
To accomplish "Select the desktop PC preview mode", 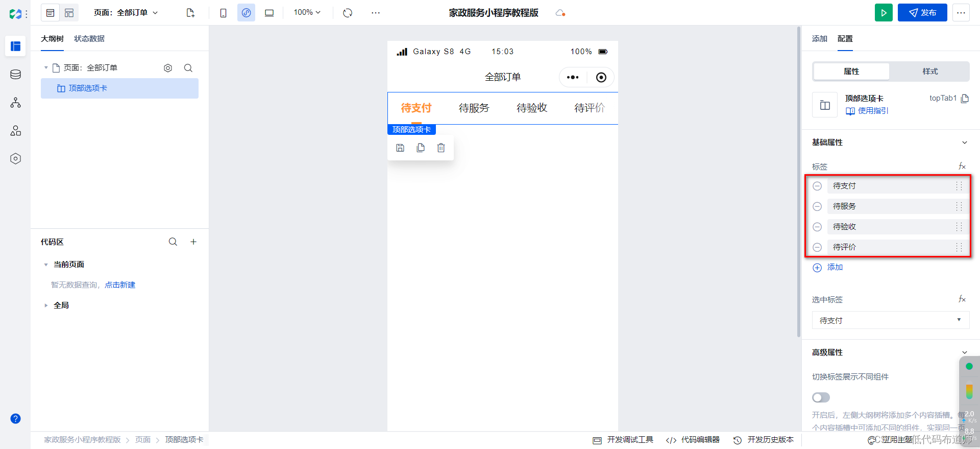I will click(269, 13).
